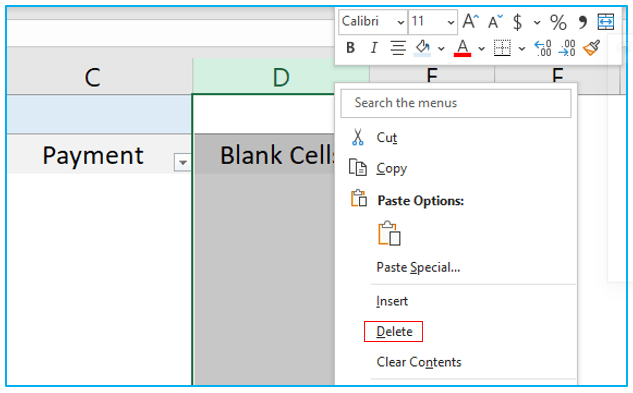
Task: Select the column D header
Action: [281, 76]
